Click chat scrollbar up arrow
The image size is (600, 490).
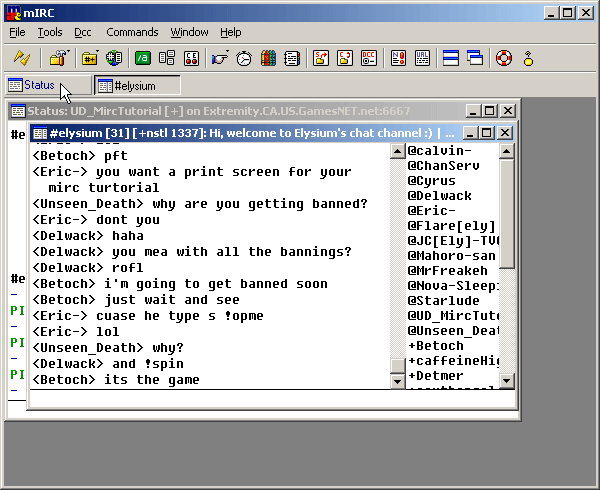(x=398, y=151)
